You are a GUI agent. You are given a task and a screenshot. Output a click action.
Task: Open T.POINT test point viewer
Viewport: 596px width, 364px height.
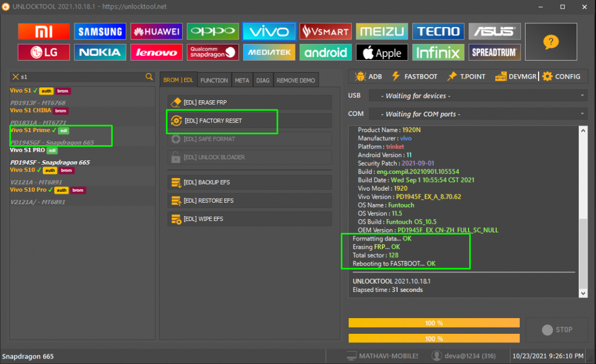click(x=467, y=76)
